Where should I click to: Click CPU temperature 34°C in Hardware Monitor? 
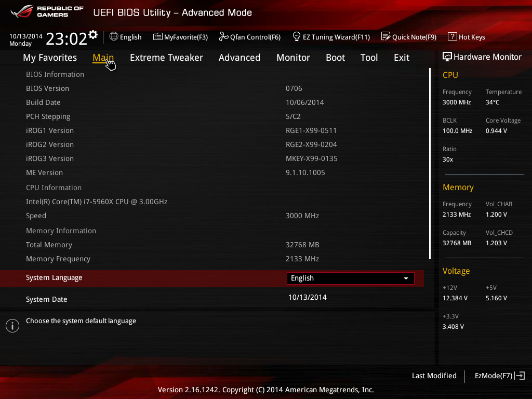pos(493,102)
